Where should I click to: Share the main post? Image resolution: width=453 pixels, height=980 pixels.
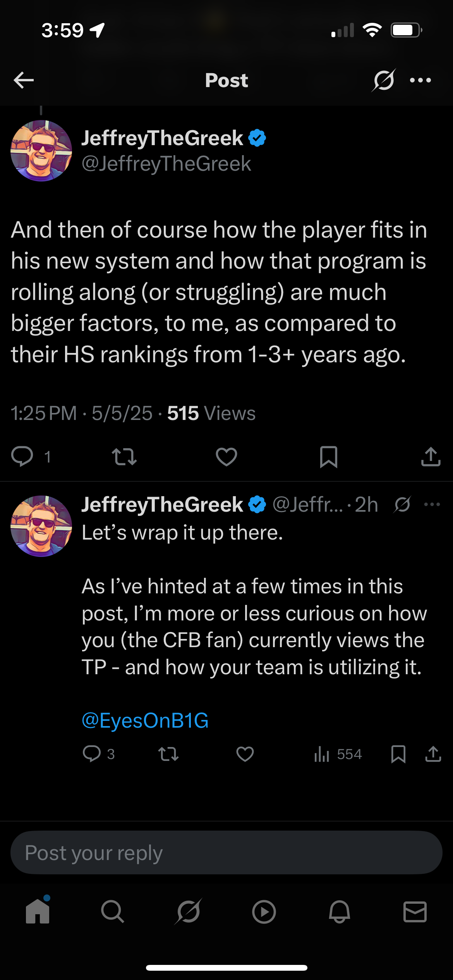point(431,457)
